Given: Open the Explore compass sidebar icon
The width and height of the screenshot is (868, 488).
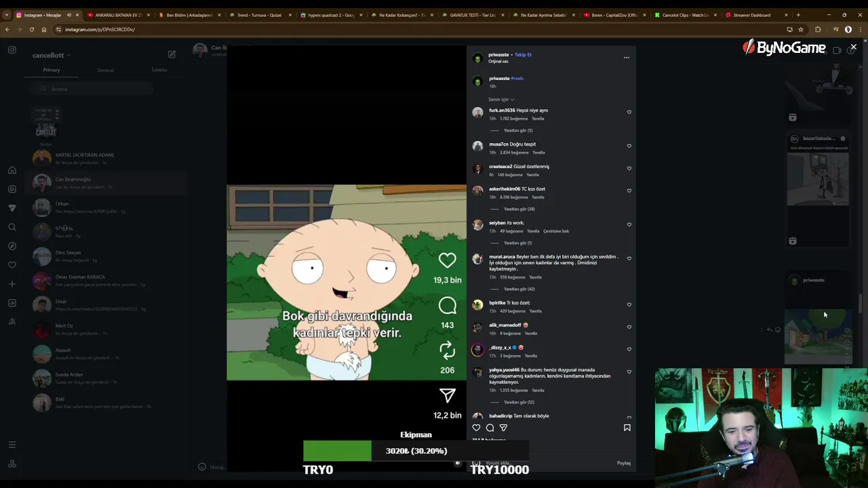Looking at the screenshot, I should (12, 246).
